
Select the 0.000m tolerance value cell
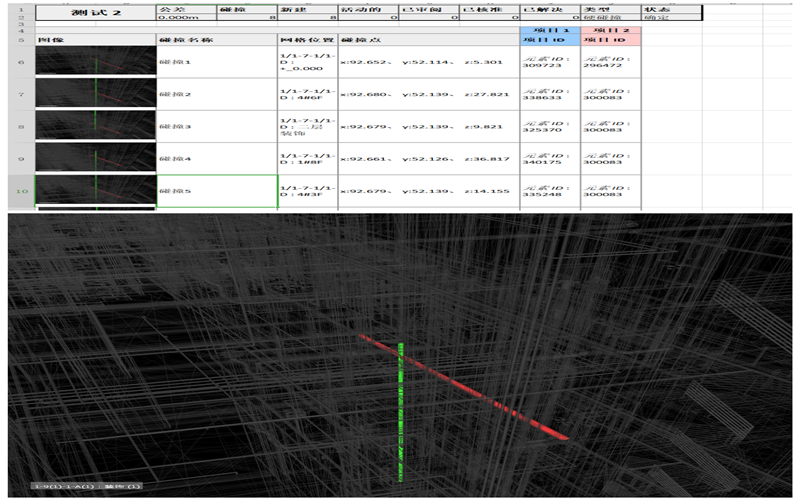coord(186,17)
